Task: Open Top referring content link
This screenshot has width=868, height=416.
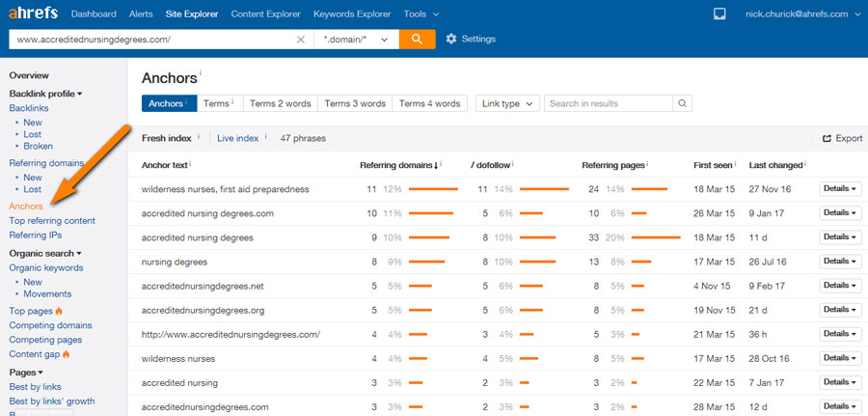Action: click(x=52, y=220)
